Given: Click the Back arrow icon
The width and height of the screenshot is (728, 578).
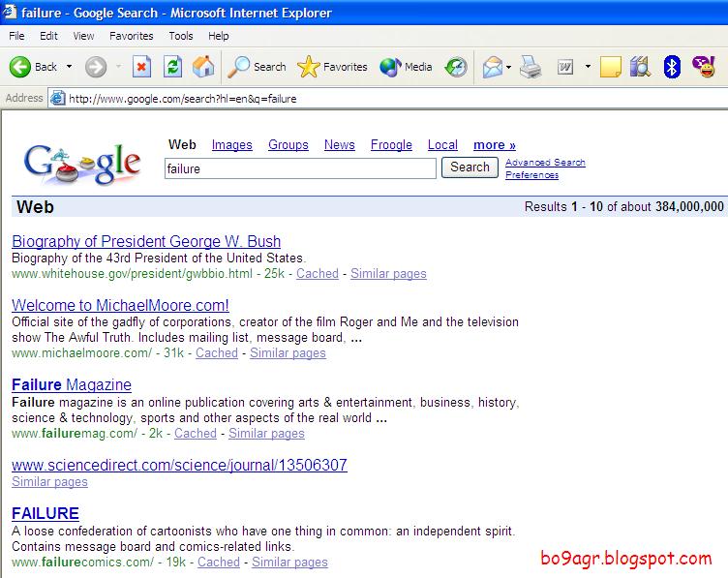Looking at the screenshot, I should click(x=20, y=67).
